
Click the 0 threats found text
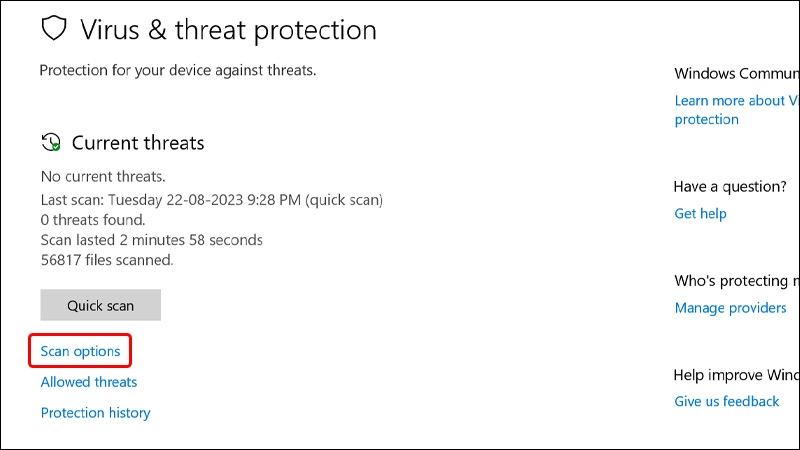point(93,219)
